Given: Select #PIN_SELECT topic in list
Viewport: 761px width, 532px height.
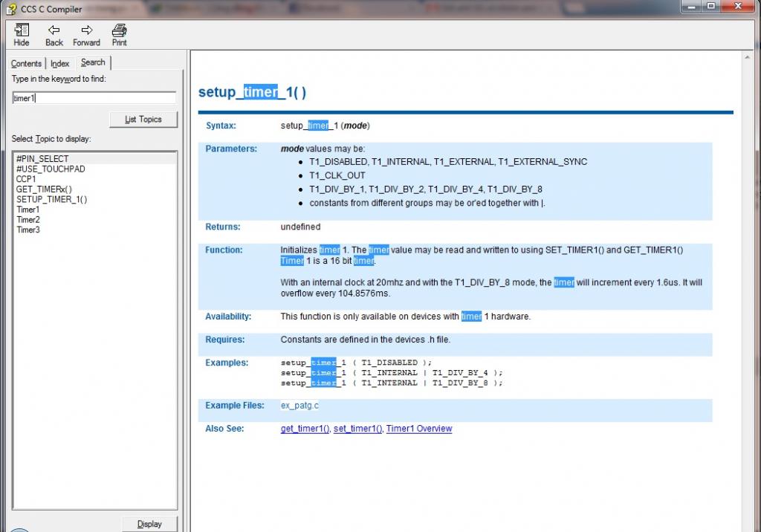Looking at the screenshot, I should pyautogui.click(x=42, y=159).
